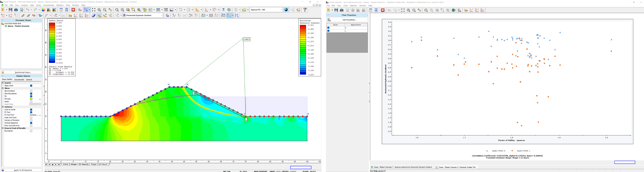Open the Chart menu in scatter plot window

(x=345, y=6)
